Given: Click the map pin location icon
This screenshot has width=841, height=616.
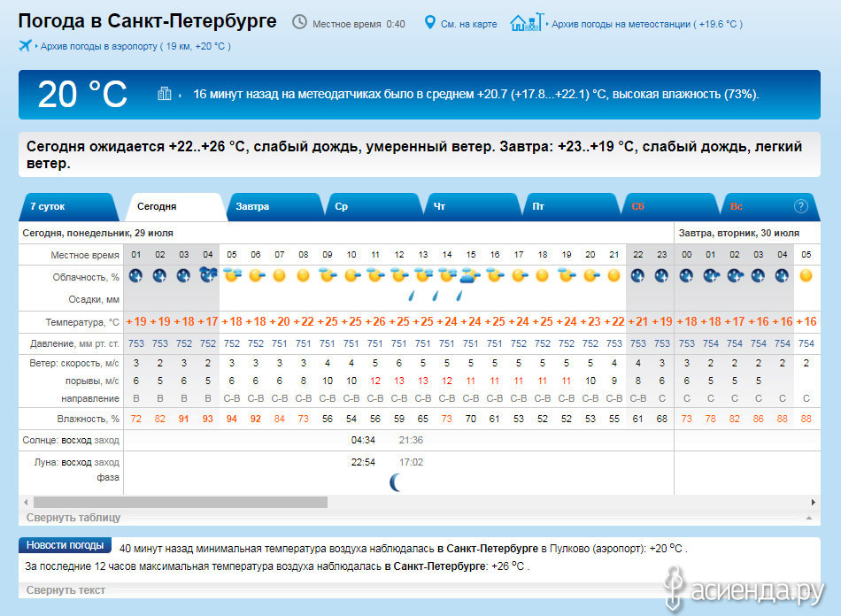Looking at the screenshot, I should coord(429,22).
